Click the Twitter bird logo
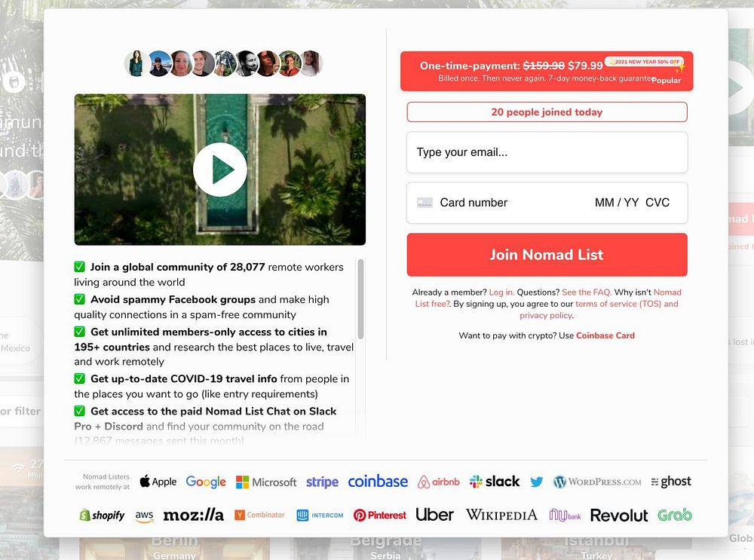This screenshot has width=754, height=560. pos(537,482)
